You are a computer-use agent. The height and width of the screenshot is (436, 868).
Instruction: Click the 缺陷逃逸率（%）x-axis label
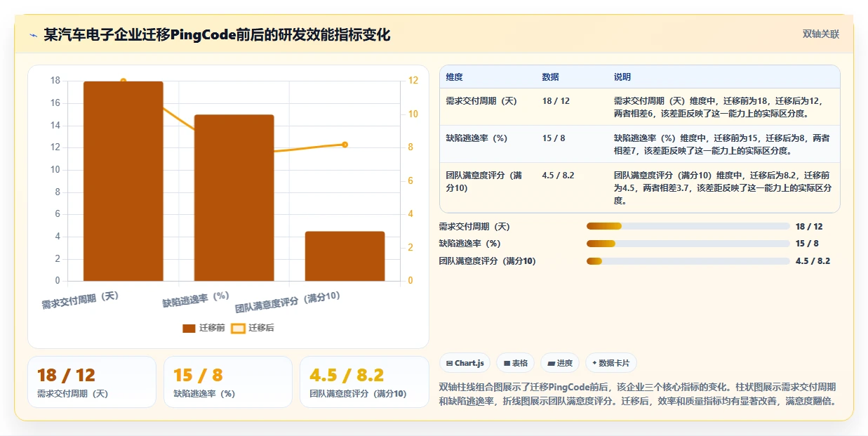[196, 299]
